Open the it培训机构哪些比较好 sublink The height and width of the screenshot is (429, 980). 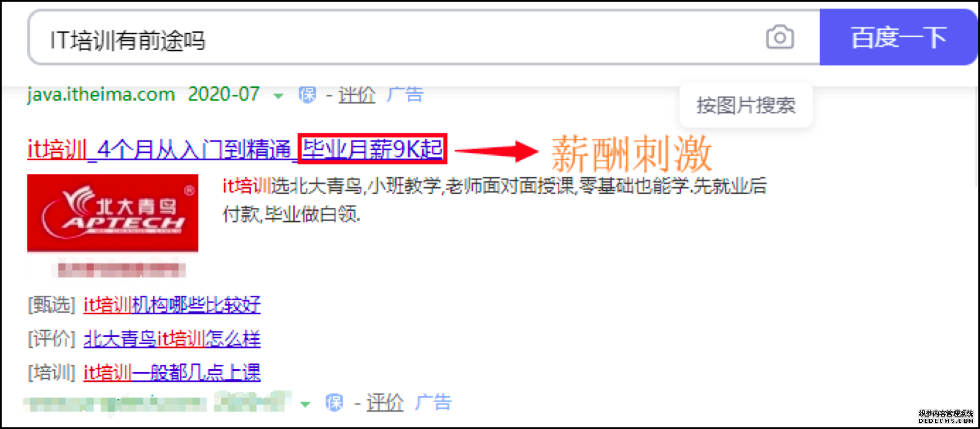pyautogui.click(x=172, y=305)
